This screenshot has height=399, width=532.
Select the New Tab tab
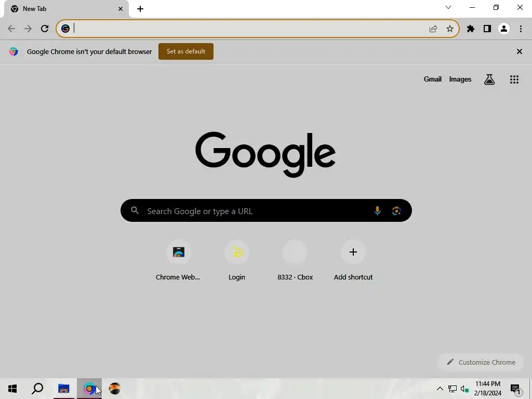tap(66, 9)
